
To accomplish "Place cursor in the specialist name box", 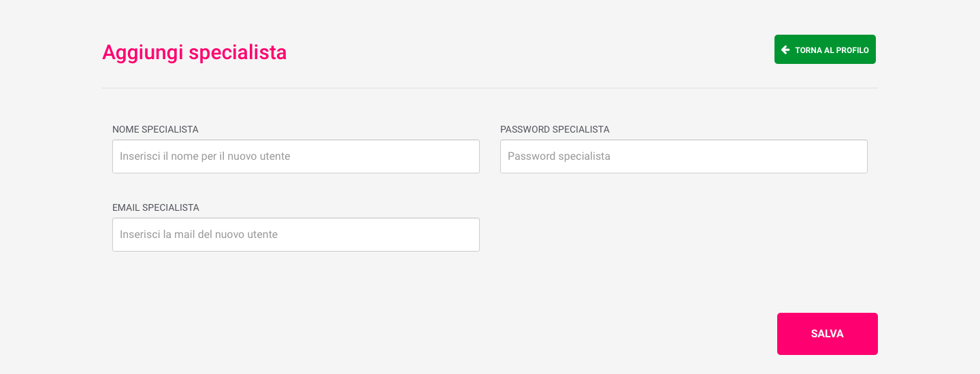I will click(x=296, y=156).
